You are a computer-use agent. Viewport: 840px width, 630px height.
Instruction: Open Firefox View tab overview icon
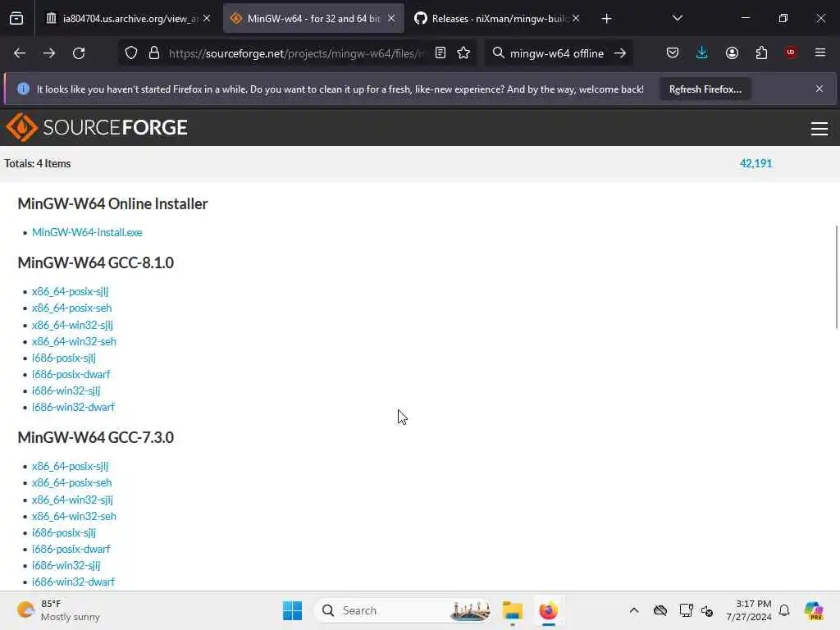16,19
